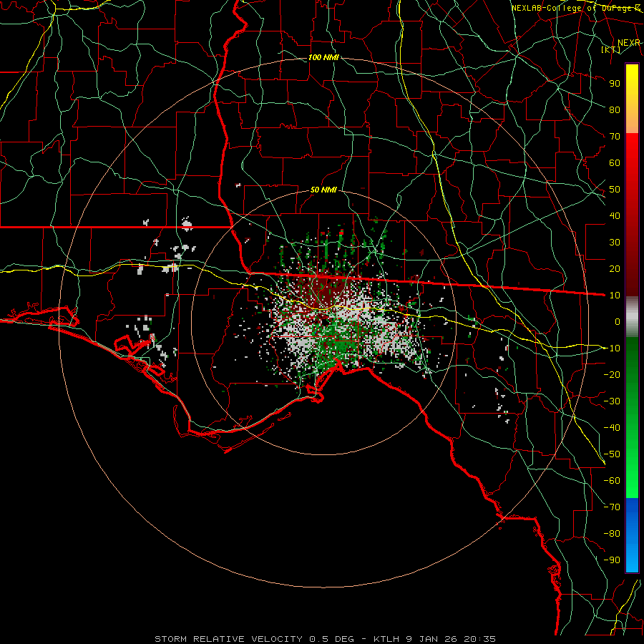Click the -20 value on velocity scale
The height and width of the screenshot is (644, 644).
click(612, 374)
